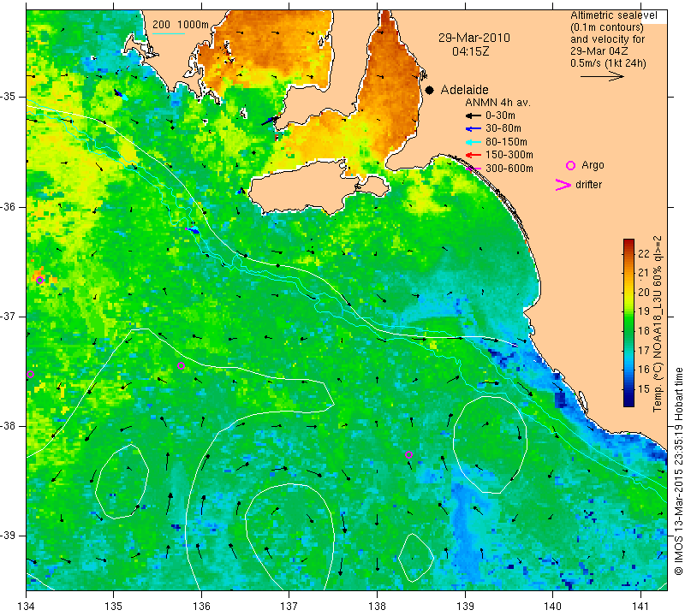
Task: Click the longitude axis label '137'
Action: (289, 607)
